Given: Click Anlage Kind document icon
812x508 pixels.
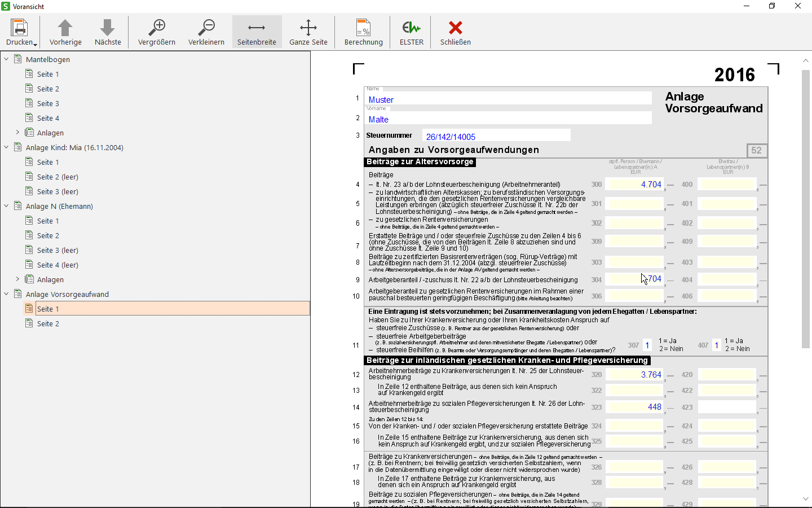Looking at the screenshot, I should coord(18,147).
